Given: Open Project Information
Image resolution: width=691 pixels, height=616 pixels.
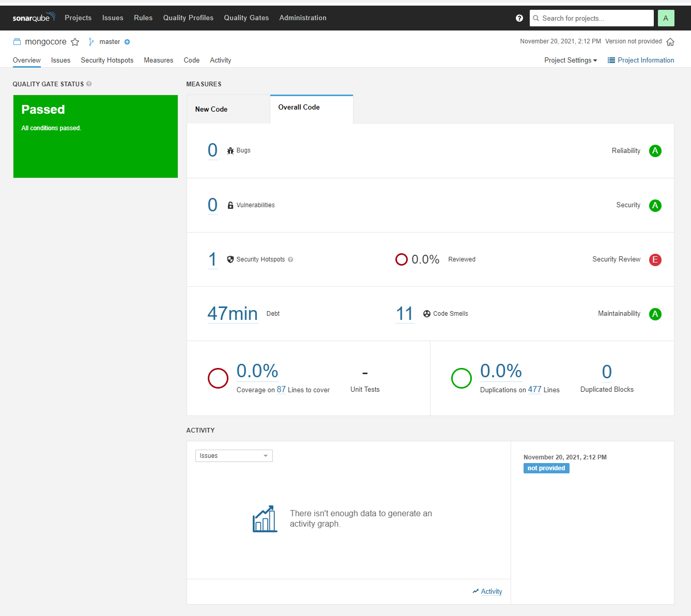Looking at the screenshot, I should [641, 60].
